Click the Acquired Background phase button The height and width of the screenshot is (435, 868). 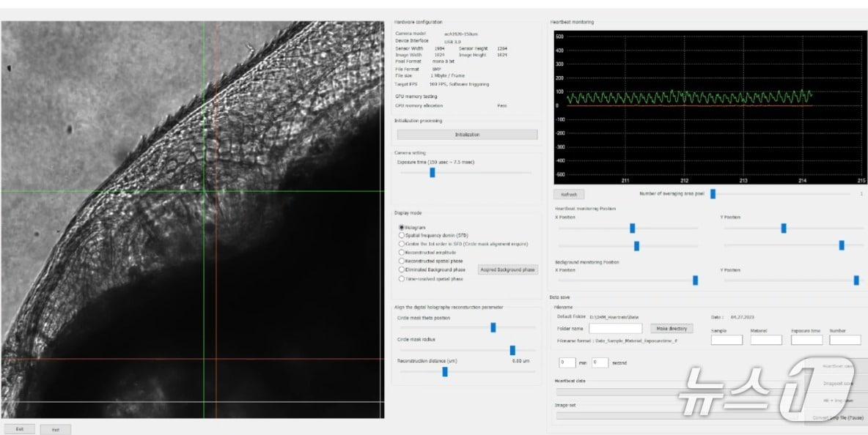507,269
